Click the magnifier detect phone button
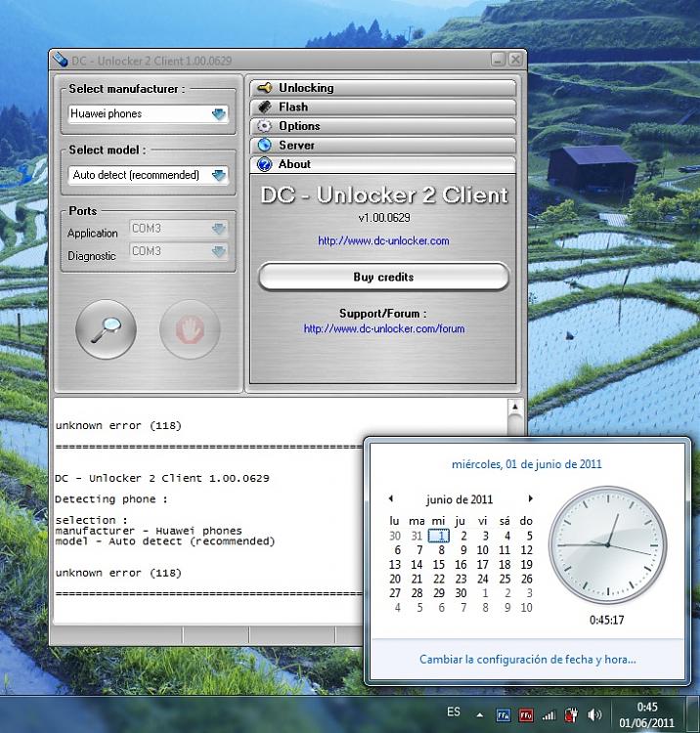The image size is (700, 733). 106,330
